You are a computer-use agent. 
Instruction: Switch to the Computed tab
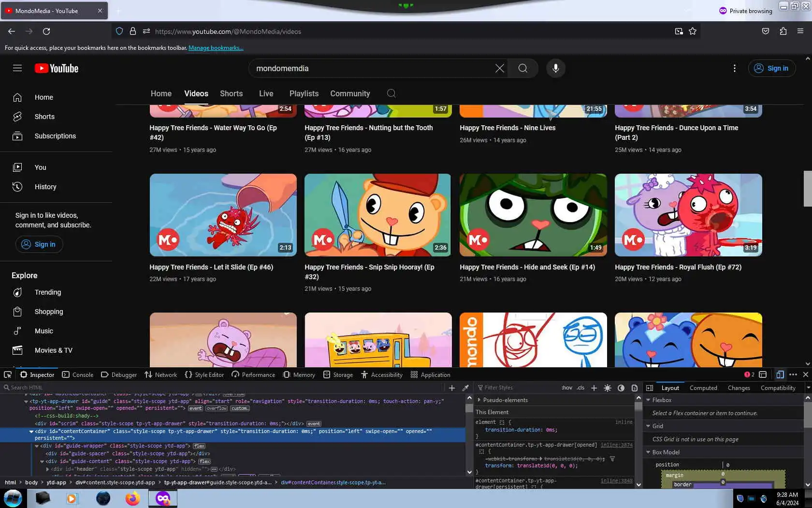(703, 388)
